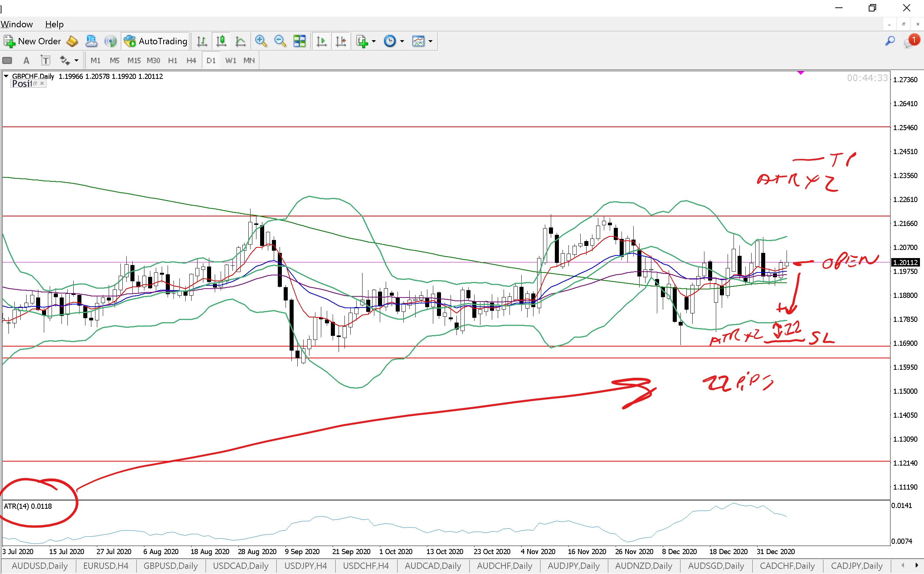
Task: Open the USDCHF,H4 chart tab
Action: [x=366, y=566]
